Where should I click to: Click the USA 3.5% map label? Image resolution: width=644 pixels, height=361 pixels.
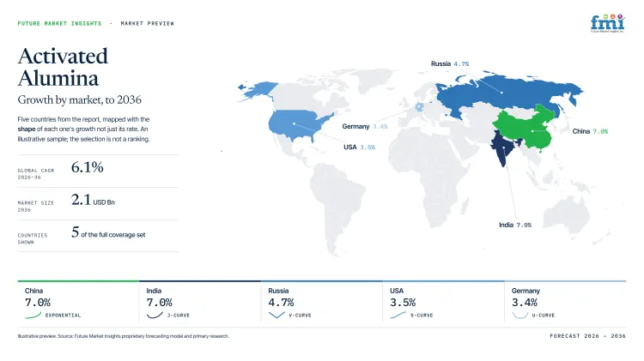tap(359, 147)
